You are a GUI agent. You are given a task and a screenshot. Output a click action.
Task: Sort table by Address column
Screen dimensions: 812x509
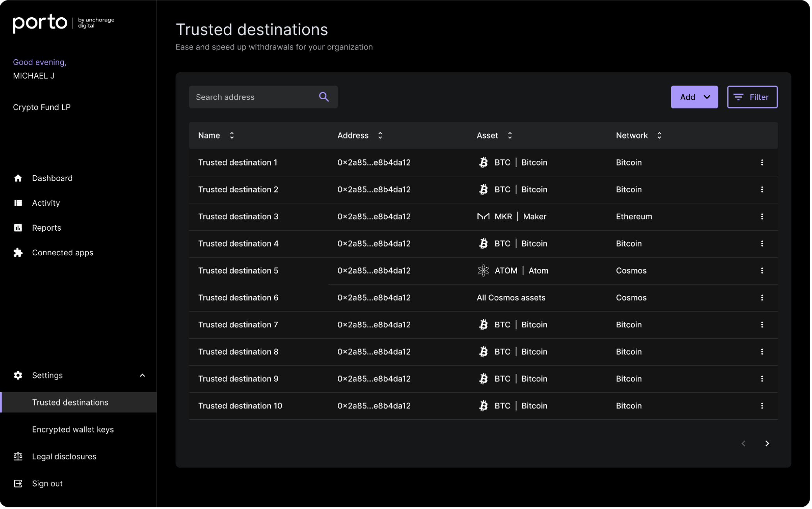pyautogui.click(x=381, y=135)
